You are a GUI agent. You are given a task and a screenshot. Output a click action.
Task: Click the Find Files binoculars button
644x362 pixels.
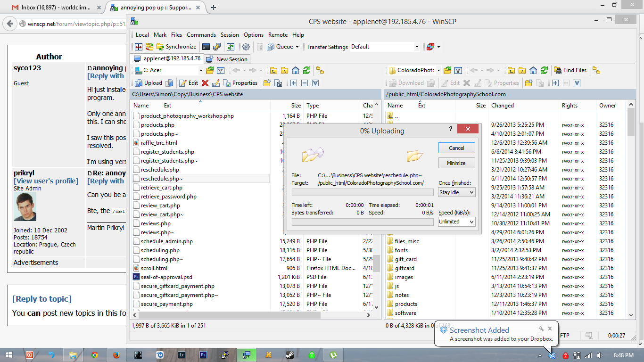[570, 70]
